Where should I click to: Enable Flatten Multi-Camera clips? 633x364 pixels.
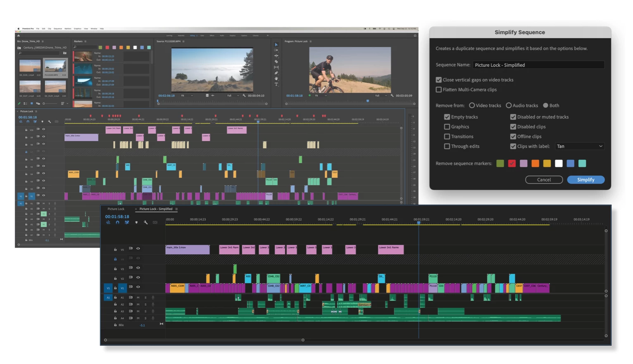[x=439, y=90]
